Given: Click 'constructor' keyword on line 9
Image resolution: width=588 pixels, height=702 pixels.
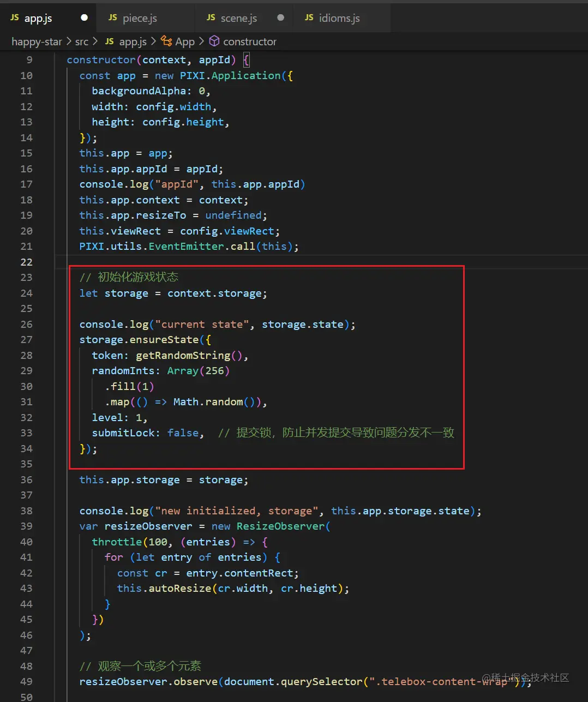Looking at the screenshot, I should pos(101,60).
